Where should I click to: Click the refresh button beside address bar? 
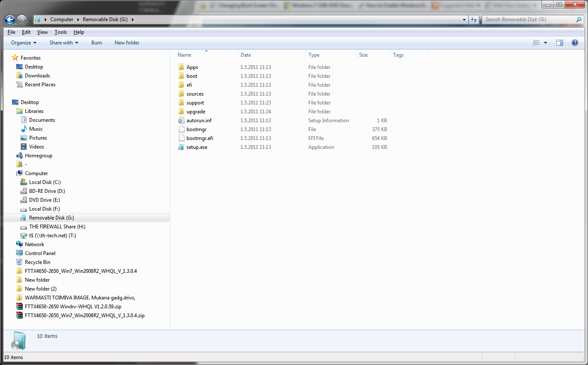pyautogui.click(x=474, y=19)
